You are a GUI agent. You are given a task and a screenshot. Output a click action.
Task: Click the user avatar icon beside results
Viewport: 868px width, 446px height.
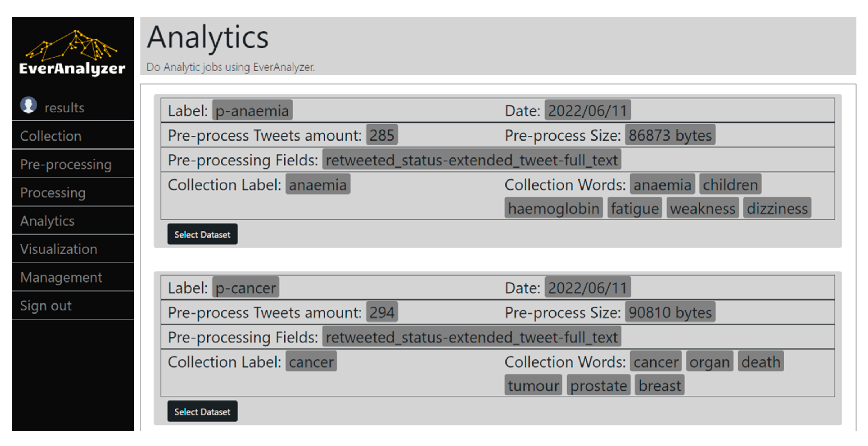point(28,105)
